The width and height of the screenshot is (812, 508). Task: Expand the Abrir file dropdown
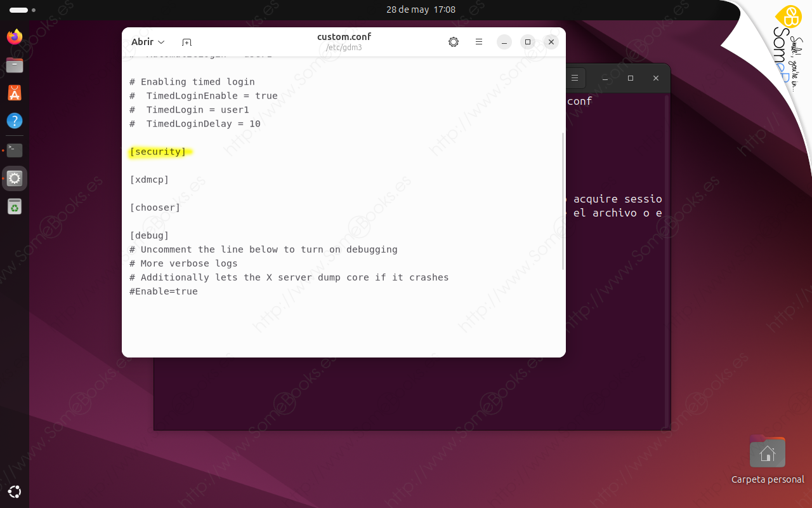[162, 41]
